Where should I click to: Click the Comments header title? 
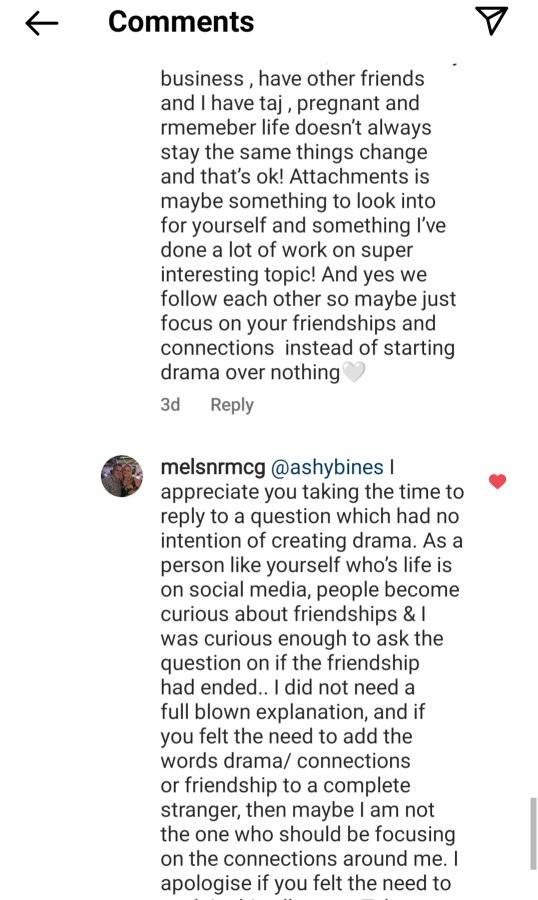click(181, 22)
